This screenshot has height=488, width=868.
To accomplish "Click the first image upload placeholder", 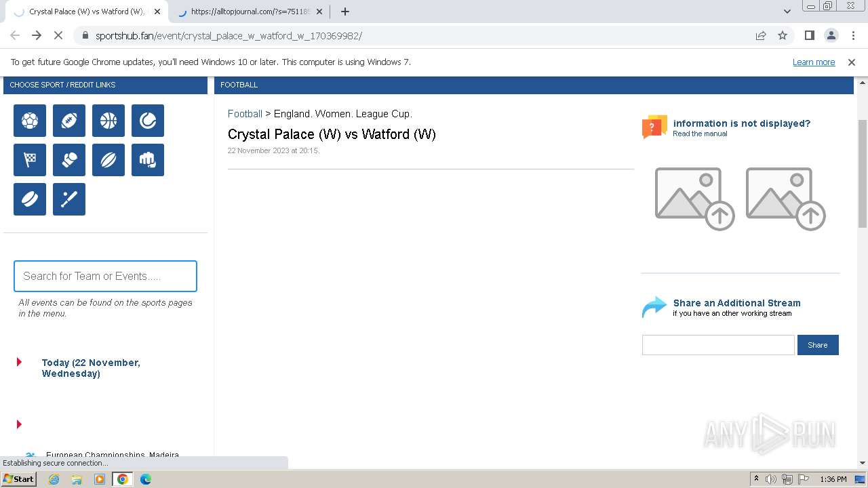I will [x=694, y=199].
